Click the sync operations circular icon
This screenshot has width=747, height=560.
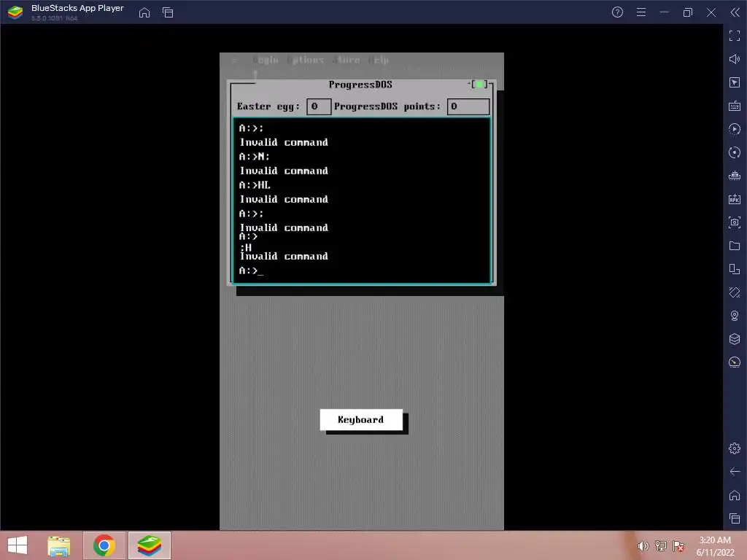coord(734,152)
